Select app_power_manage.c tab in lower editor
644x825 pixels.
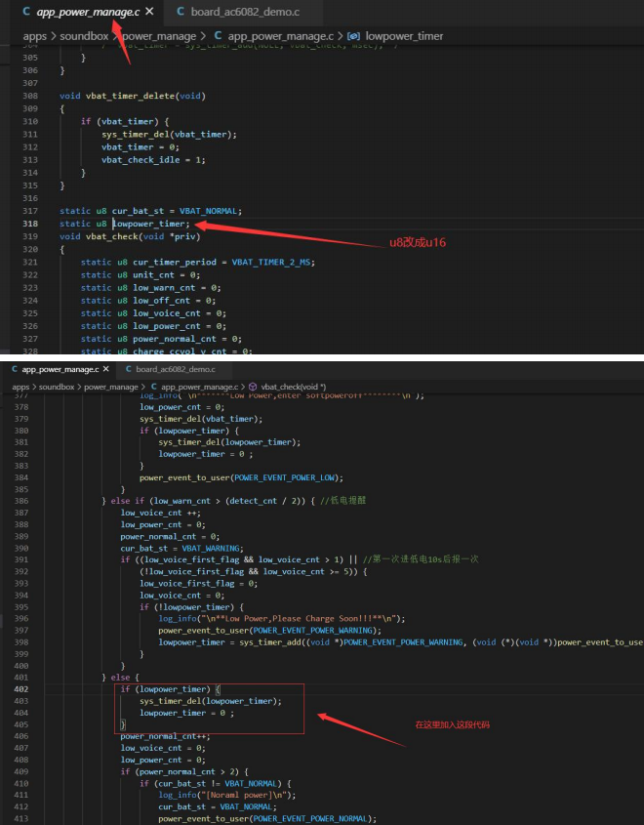tap(60, 369)
